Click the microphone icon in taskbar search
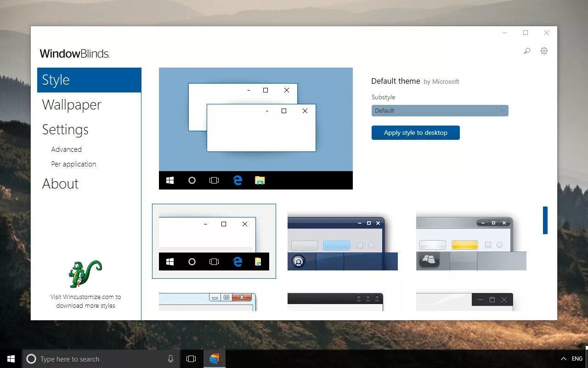 (170, 359)
